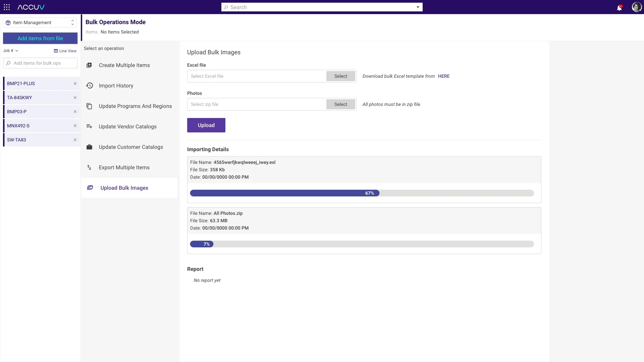Viewport: 644px width, 362px height.
Task: Click Update Vendor Catalogs list-add icon
Action: tap(89, 127)
